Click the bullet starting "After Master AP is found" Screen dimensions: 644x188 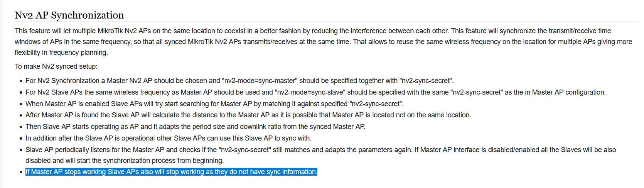248,115
